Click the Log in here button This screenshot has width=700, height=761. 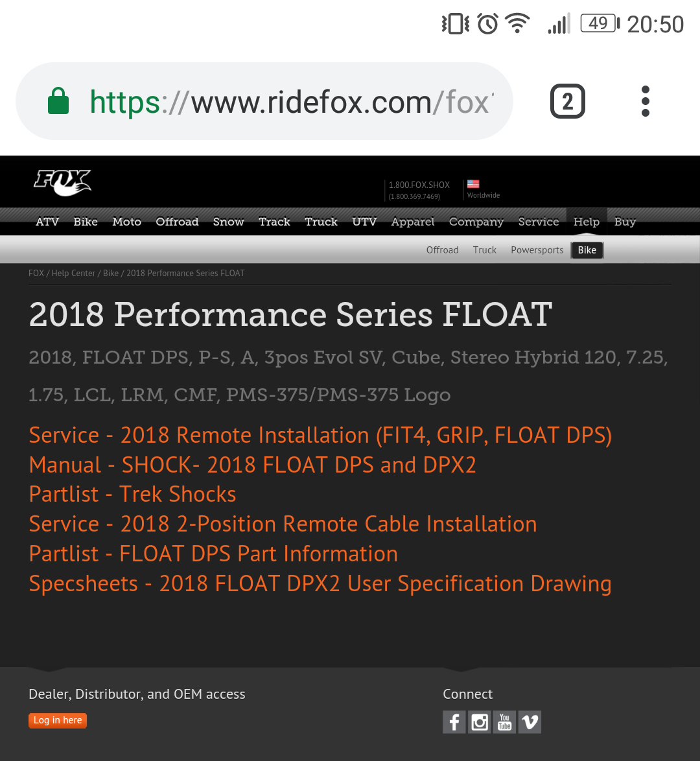58,720
